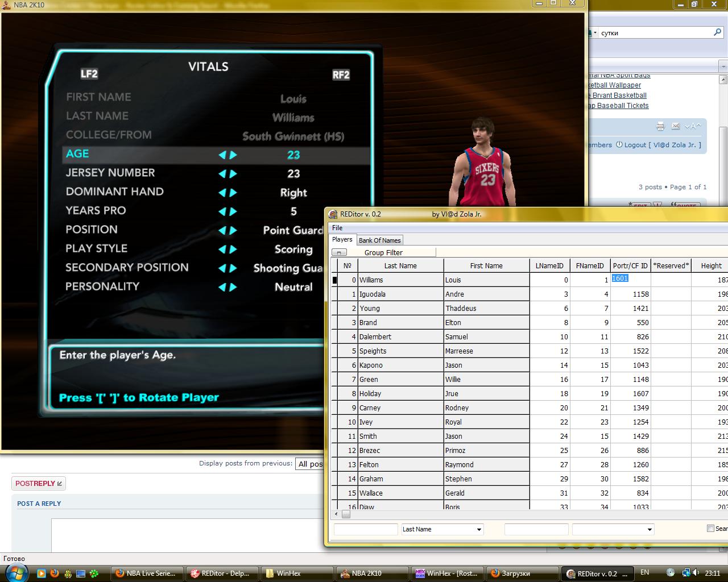Decrease AGE with its left arrow
Viewport: 728px width, 582px height.
point(222,155)
